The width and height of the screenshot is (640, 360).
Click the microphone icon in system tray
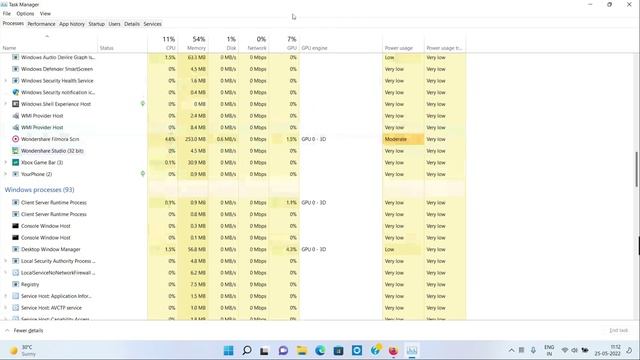click(x=533, y=350)
